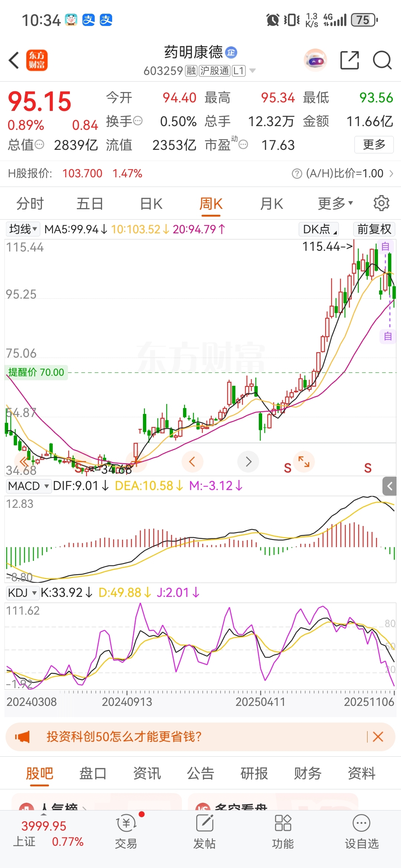Switch to 月K tab

pyautogui.click(x=272, y=204)
